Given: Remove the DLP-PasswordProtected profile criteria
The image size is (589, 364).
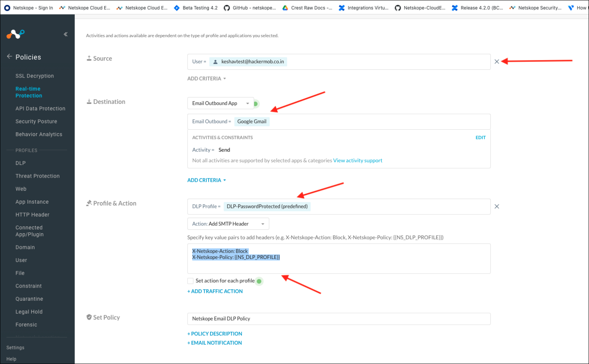Looking at the screenshot, I should [x=497, y=206].
